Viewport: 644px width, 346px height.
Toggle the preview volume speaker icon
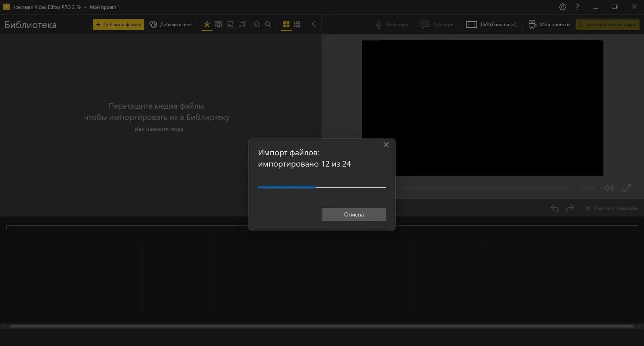609,188
